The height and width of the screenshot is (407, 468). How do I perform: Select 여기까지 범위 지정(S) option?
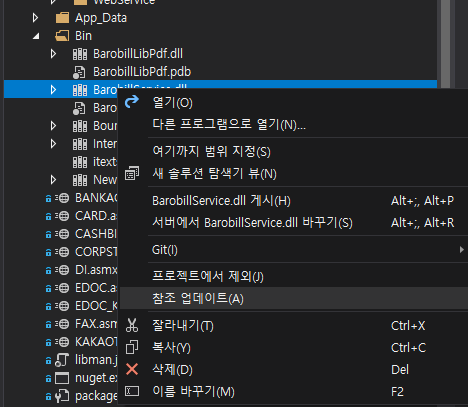[293, 151]
